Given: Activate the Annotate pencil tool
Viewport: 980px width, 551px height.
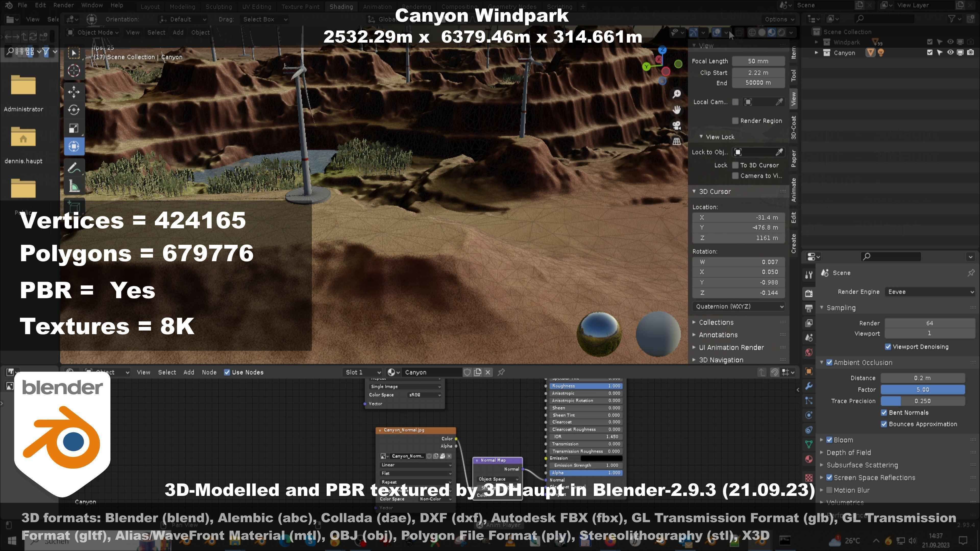Looking at the screenshot, I should [74, 168].
